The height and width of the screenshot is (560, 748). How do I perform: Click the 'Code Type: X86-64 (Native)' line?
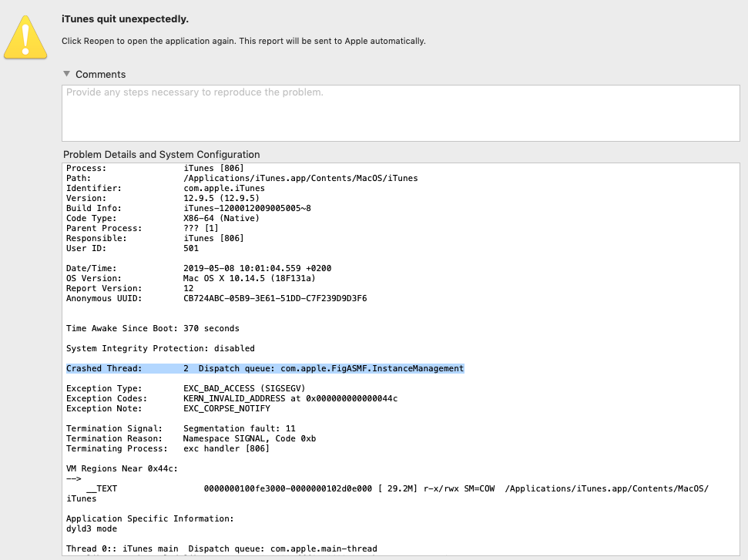163,218
